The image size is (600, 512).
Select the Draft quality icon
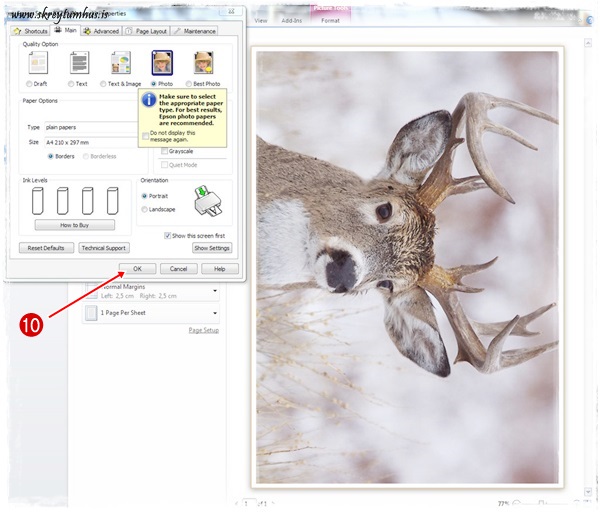click(38, 63)
